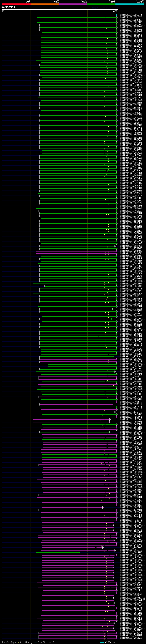Click label UniRef100_Q5XEP8
Viewport: 146px width, 644px height.
[131, 334]
